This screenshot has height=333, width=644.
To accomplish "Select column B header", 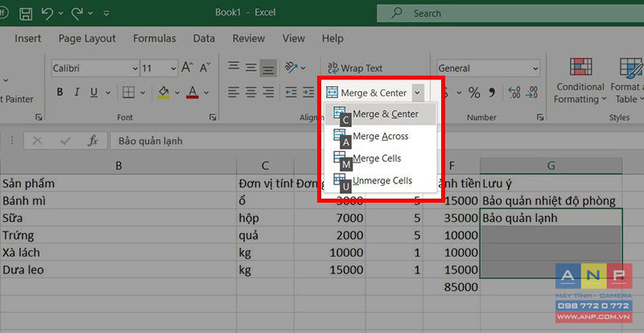I will click(x=118, y=166).
